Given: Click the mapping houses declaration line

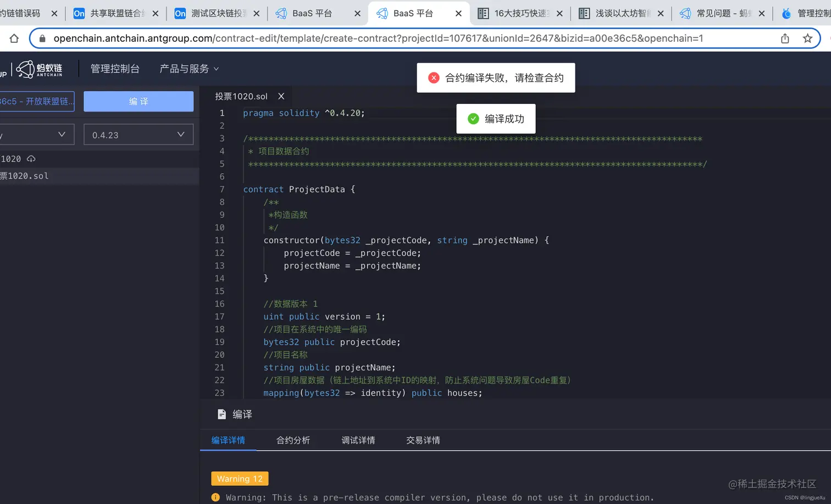Looking at the screenshot, I should pos(373,393).
